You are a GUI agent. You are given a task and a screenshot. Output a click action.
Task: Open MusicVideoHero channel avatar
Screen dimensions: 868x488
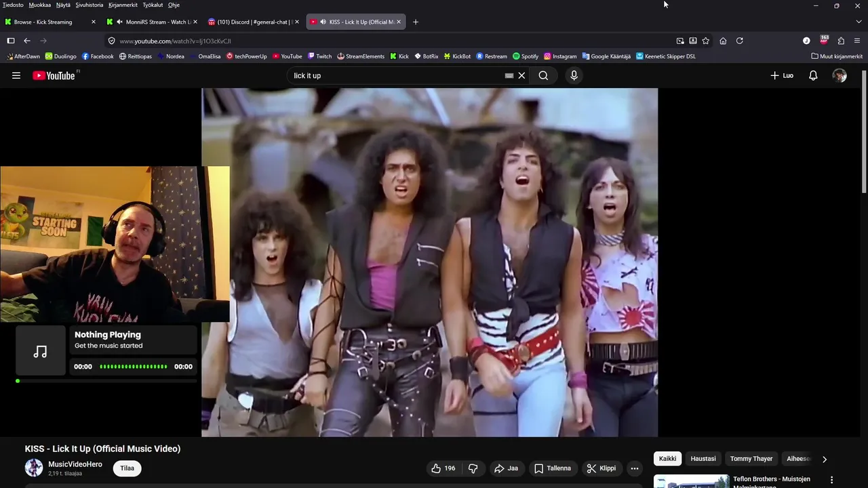(34, 468)
